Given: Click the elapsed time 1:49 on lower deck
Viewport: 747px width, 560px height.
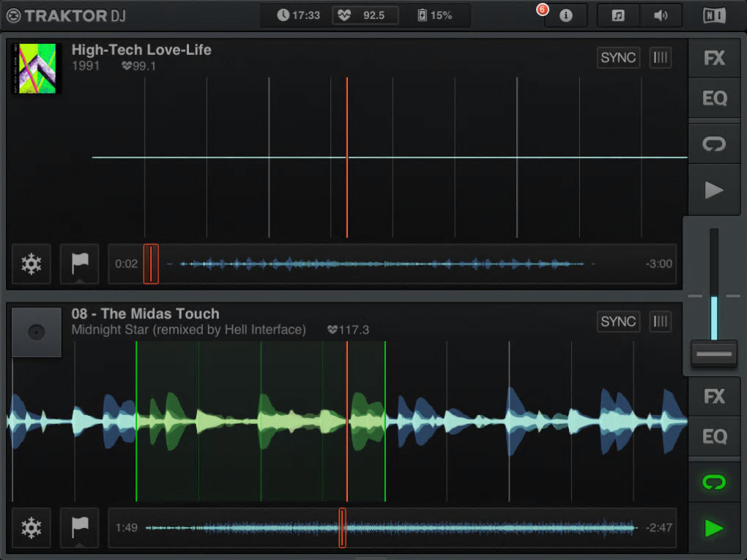Looking at the screenshot, I should pyautogui.click(x=126, y=528).
